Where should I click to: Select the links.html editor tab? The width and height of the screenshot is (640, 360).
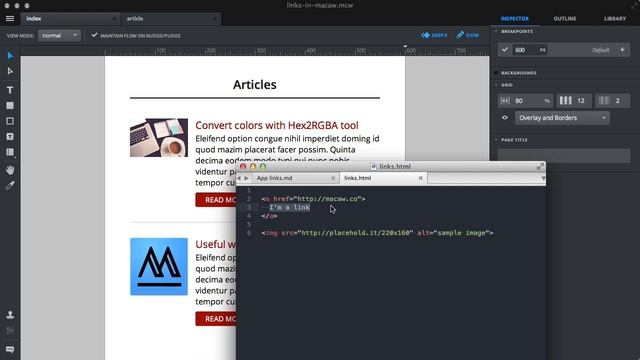click(383, 178)
